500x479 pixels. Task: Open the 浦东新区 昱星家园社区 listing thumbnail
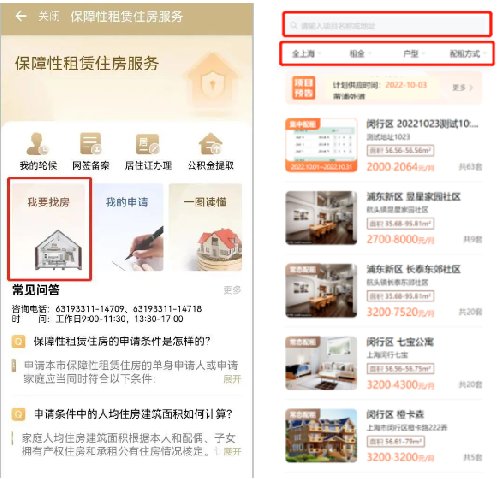[321, 218]
